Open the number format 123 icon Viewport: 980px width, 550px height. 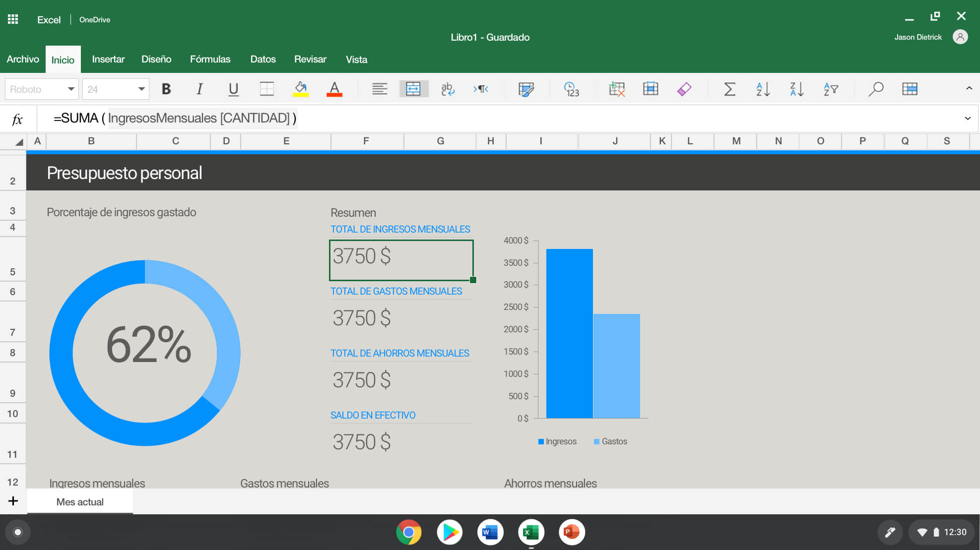(x=571, y=89)
